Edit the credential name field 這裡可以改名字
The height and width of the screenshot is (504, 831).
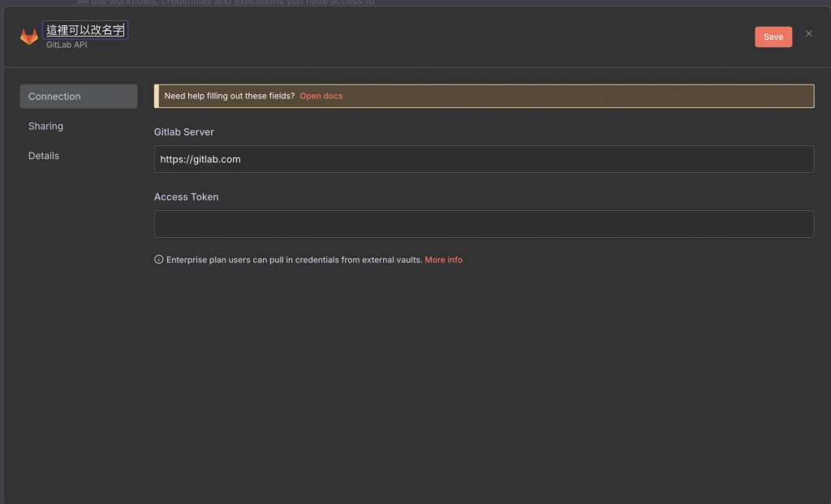[84, 30]
